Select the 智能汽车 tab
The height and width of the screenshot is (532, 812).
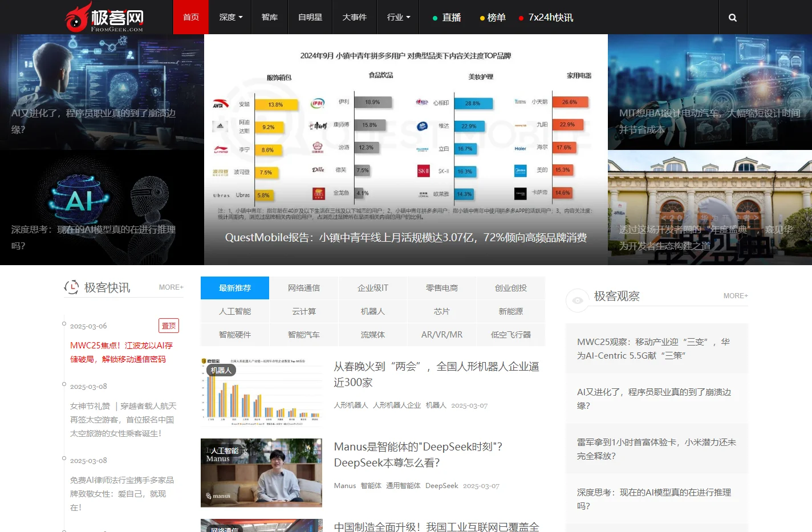point(304,335)
